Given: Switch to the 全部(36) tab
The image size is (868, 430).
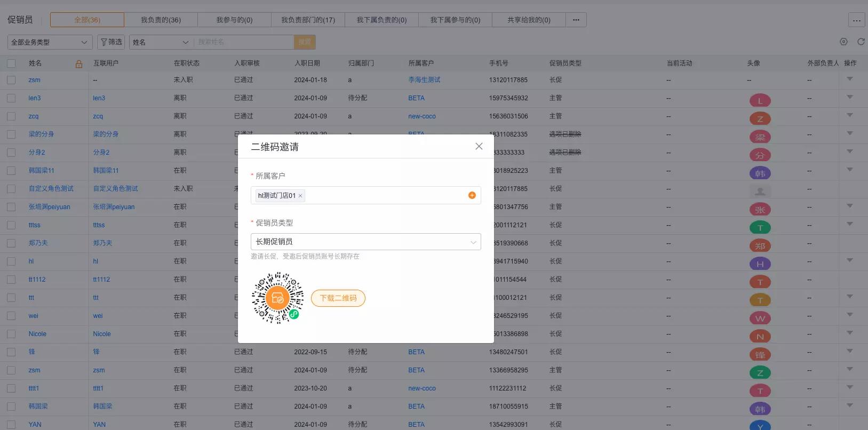Looking at the screenshot, I should tap(87, 20).
